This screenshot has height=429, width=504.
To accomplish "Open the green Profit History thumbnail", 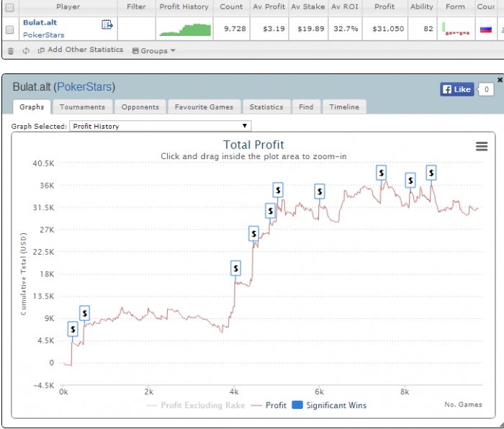I will point(185,30).
